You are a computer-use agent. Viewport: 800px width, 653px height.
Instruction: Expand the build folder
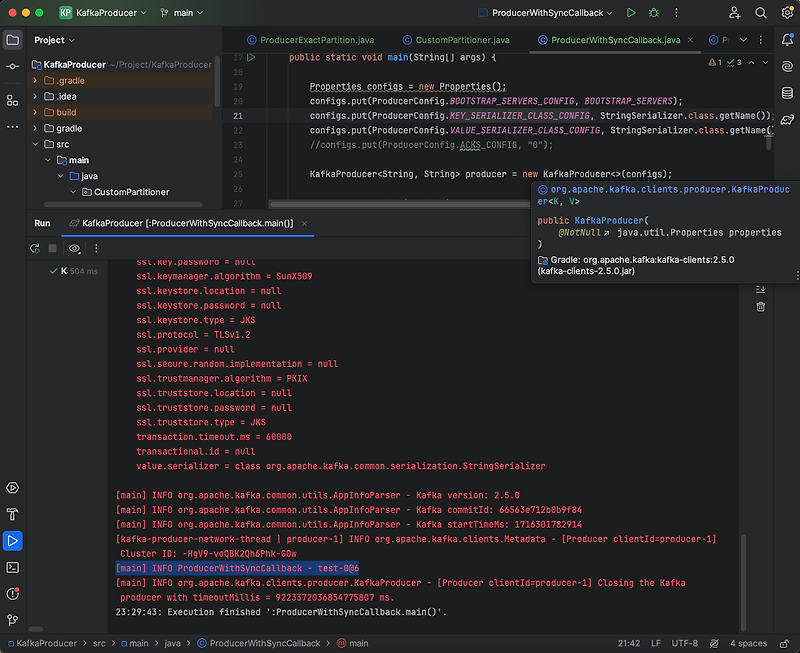(35, 112)
